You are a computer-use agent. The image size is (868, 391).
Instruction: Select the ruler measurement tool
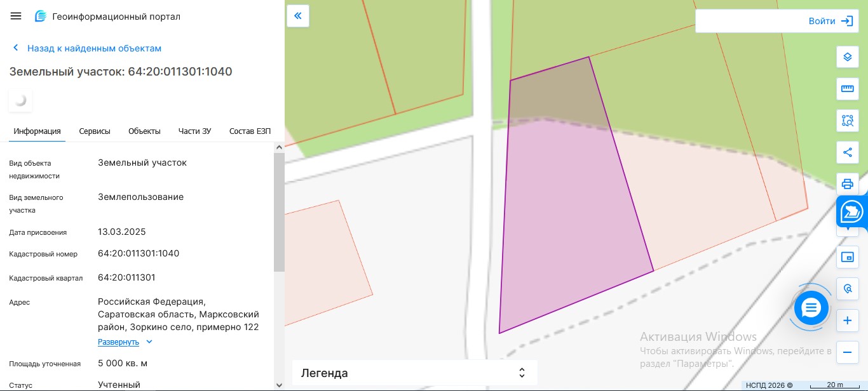(847, 89)
